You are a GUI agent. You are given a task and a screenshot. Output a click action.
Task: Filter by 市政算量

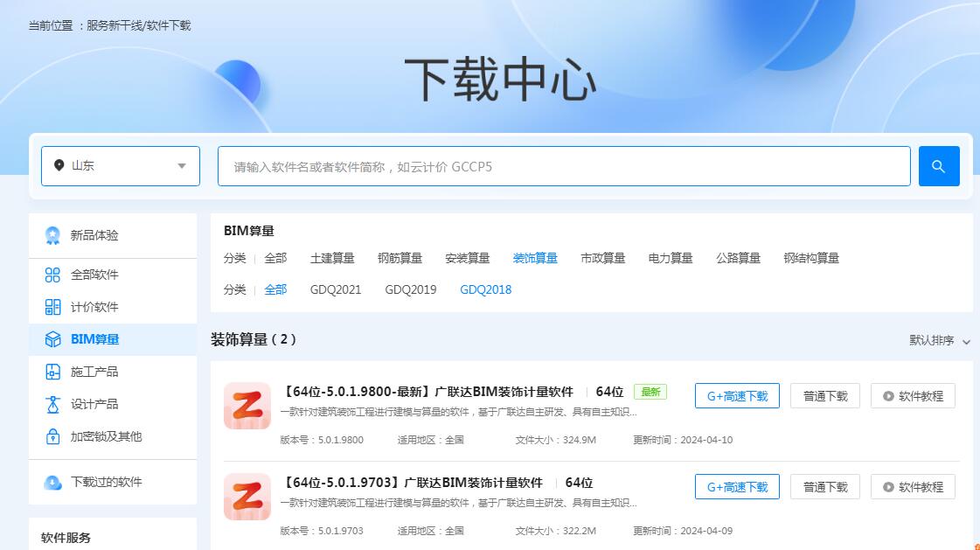(x=602, y=258)
